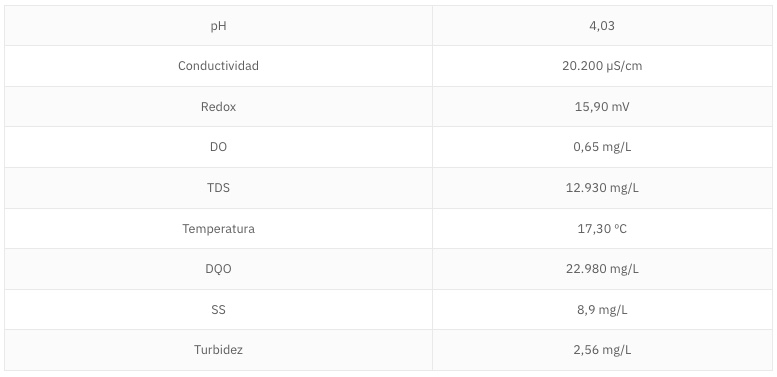This screenshot has height=377, width=777.
Task: Select the 22.980 mg/L DQO value
Action: 602,269
